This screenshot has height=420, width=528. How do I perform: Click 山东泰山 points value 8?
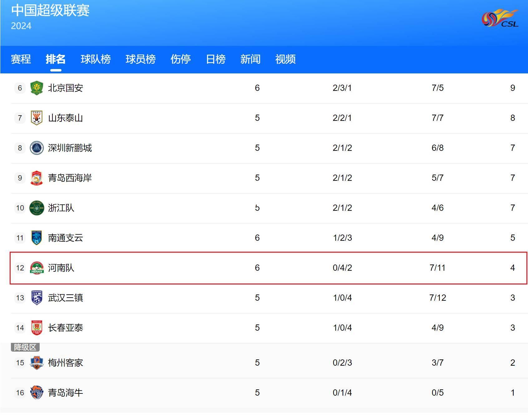click(x=513, y=118)
